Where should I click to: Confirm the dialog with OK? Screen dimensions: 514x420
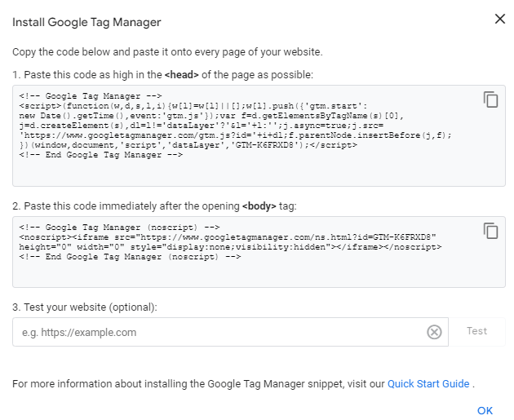485,410
